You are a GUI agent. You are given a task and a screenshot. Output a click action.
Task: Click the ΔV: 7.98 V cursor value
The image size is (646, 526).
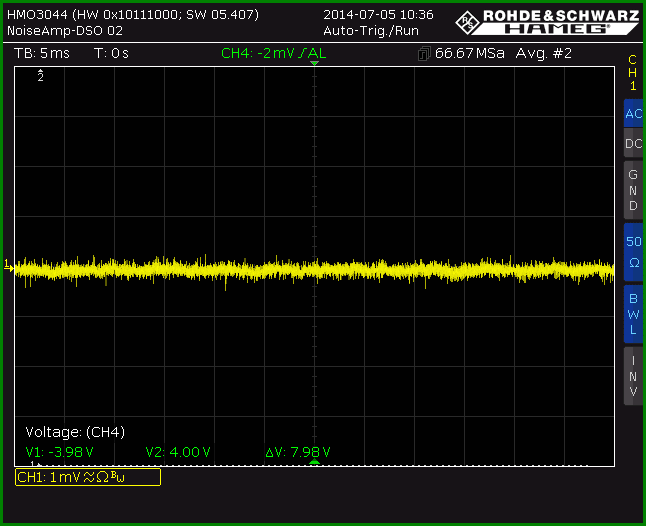pos(298,452)
